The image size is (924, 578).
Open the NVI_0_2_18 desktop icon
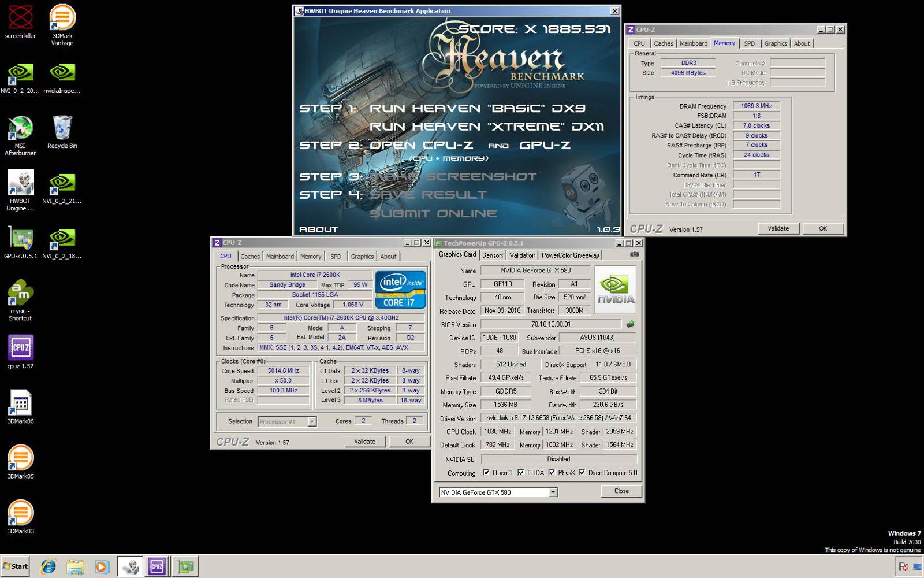point(62,243)
